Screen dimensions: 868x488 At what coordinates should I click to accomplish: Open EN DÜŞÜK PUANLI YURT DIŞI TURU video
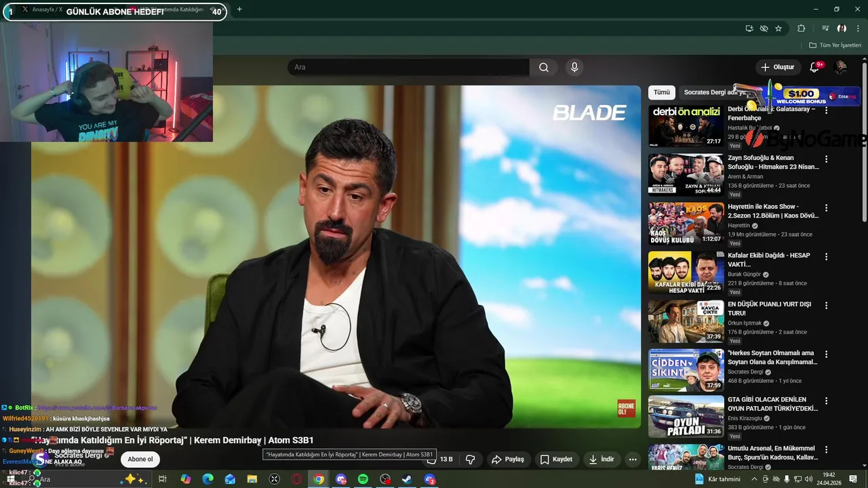[x=770, y=308]
